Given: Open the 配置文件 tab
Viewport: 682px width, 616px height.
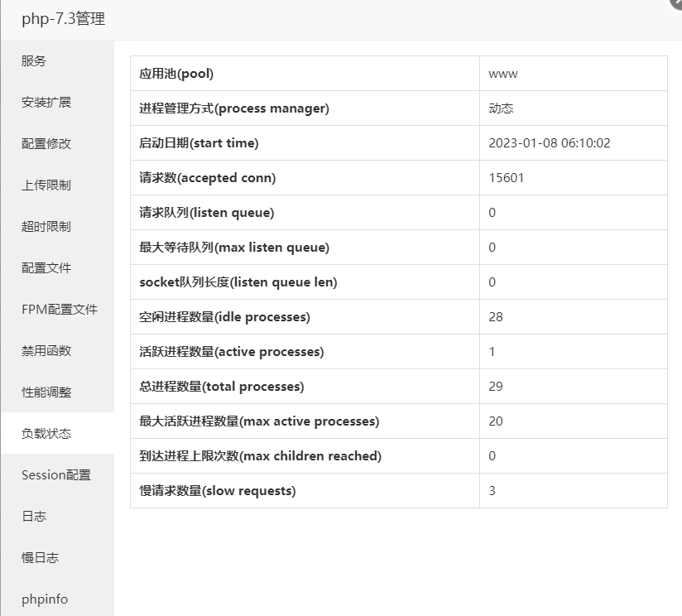Looking at the screenshot, I should click(57, 268).
